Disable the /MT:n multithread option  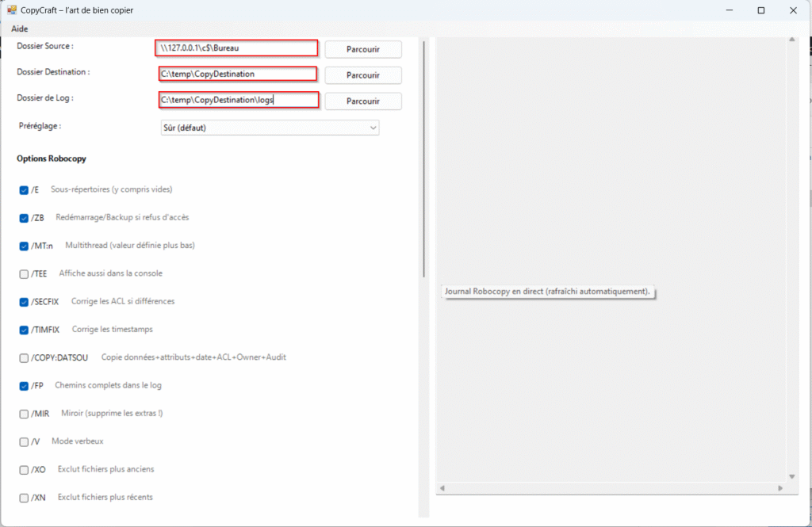24,246
